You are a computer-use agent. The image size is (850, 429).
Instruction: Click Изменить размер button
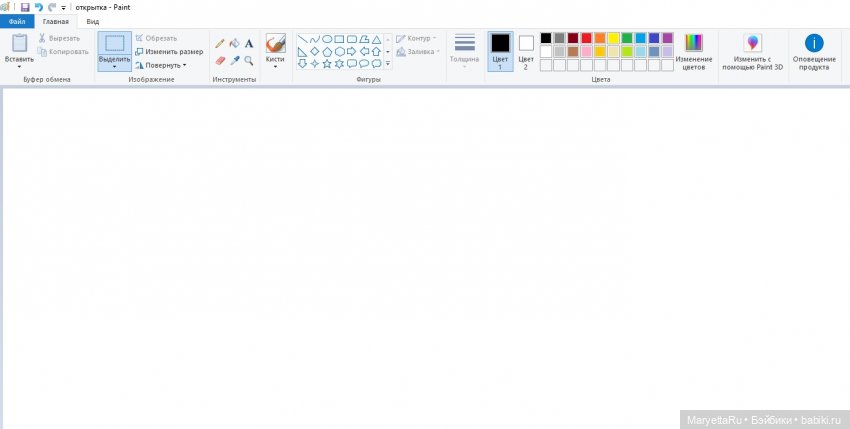[168, 51]
